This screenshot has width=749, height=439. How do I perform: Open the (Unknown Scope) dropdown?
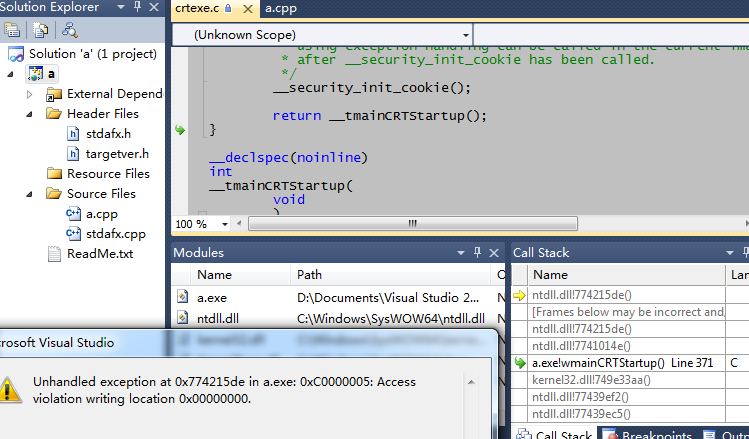[320, 35]
